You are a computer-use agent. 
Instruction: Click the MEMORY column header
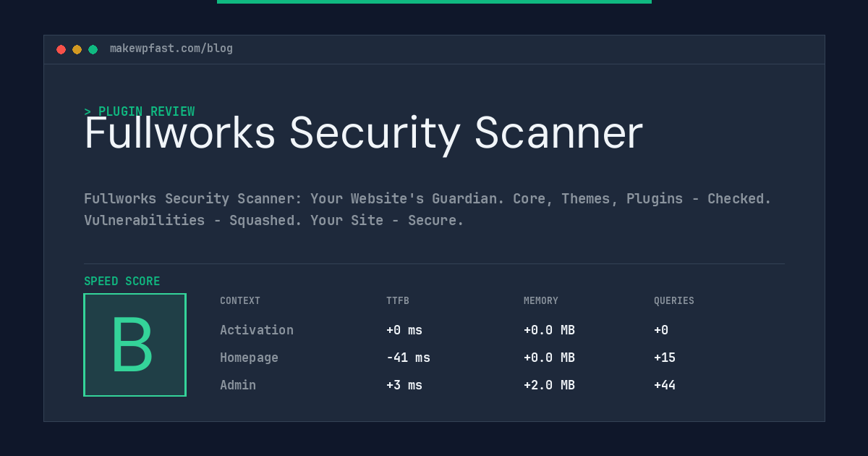pos(541,301)
